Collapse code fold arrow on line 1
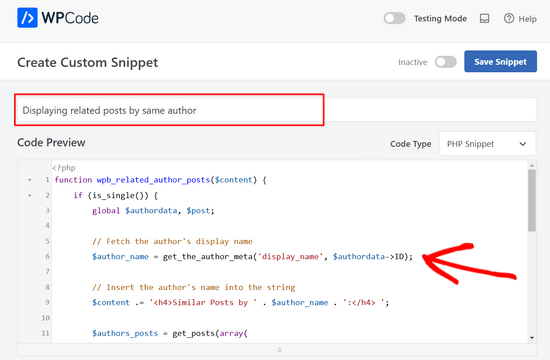 click(x=30, y=180)
